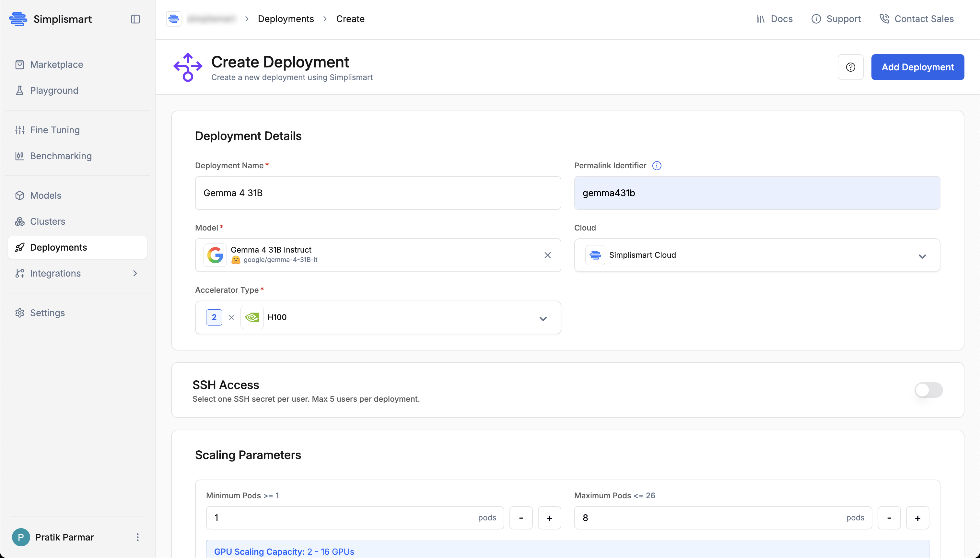Expand the Integrations submenu chevron

(x=135, y=273)
